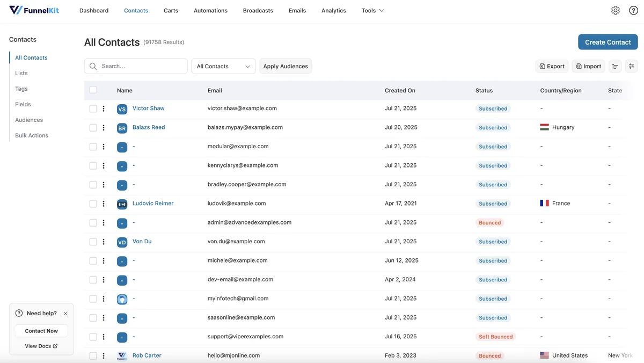Click the Import button

point(589,66)
